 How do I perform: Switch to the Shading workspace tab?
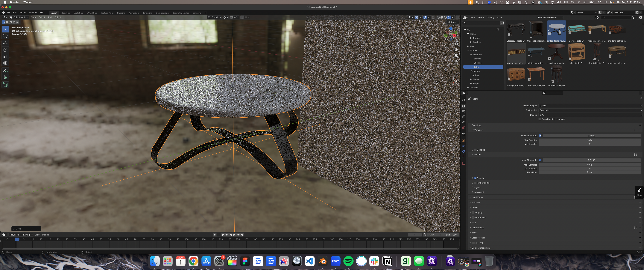tap(121, 13)
